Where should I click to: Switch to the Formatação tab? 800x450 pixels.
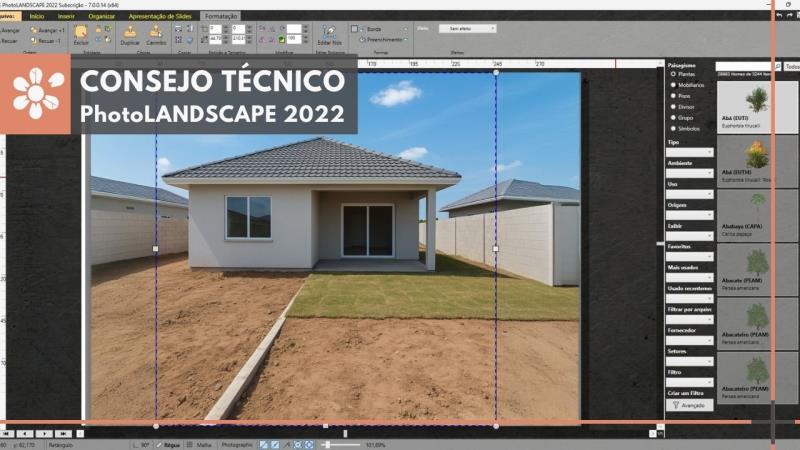(x=220, y=16)
